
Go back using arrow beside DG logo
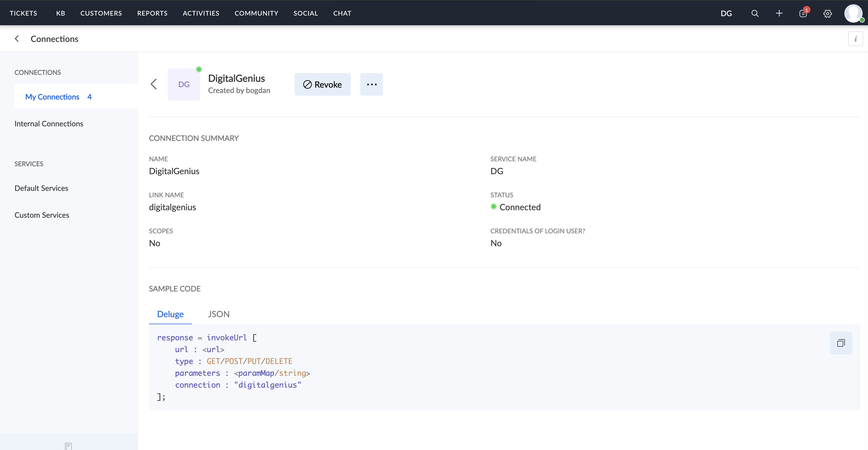(154, 84)
